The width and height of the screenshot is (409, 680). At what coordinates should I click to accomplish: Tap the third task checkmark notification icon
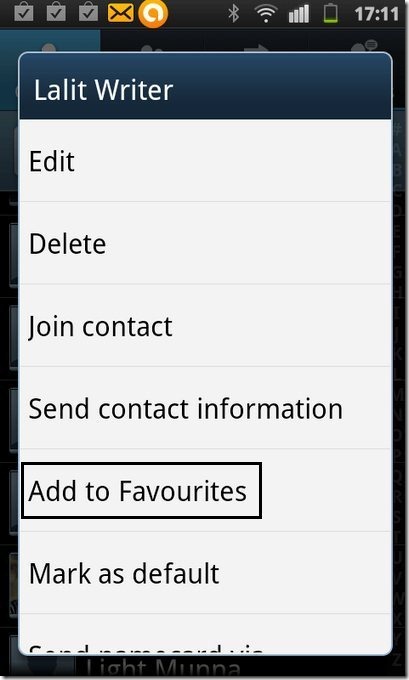pyautogui.click(x=88, y=12)
